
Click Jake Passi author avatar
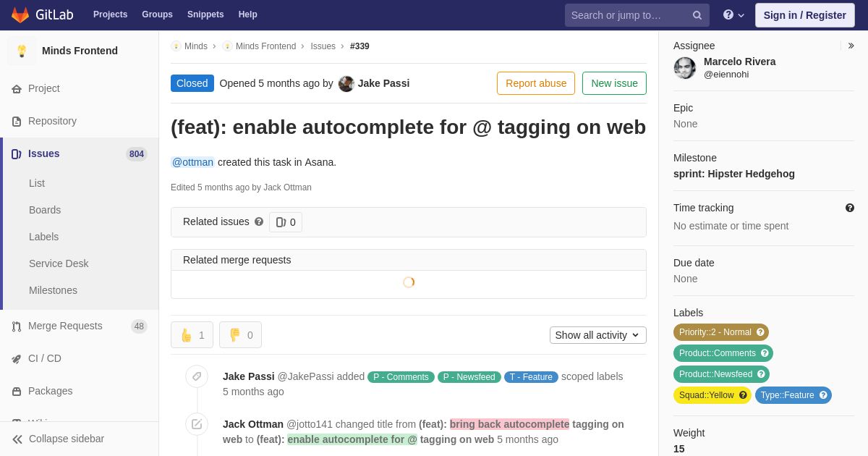[346, 84]
